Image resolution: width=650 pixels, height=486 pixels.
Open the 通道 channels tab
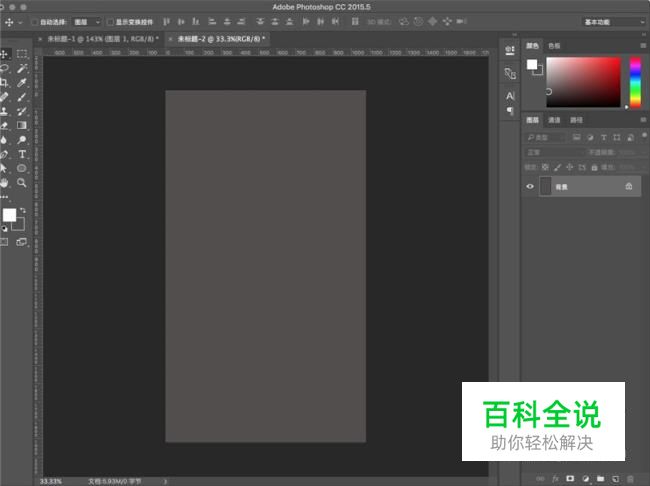pos(554,120)
